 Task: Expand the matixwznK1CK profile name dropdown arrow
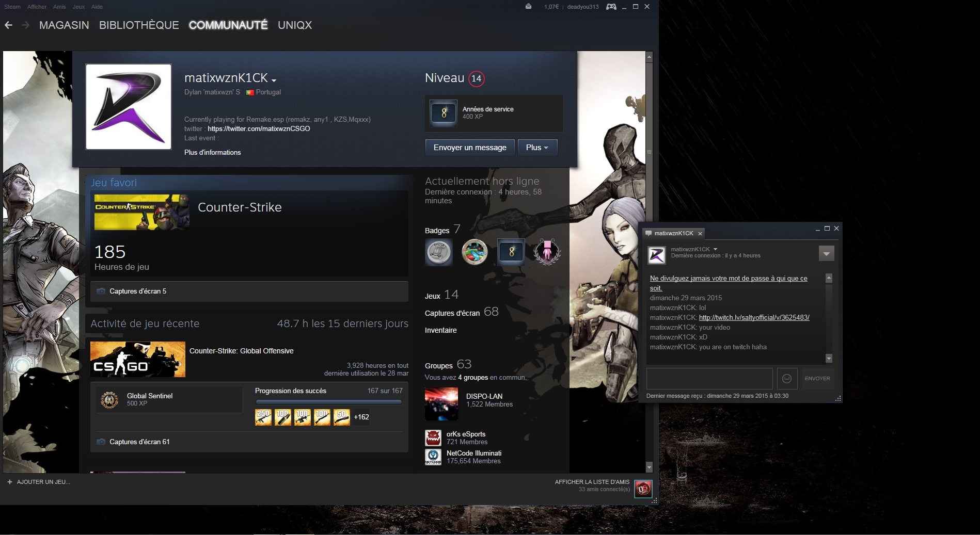(x=274, y=80)
